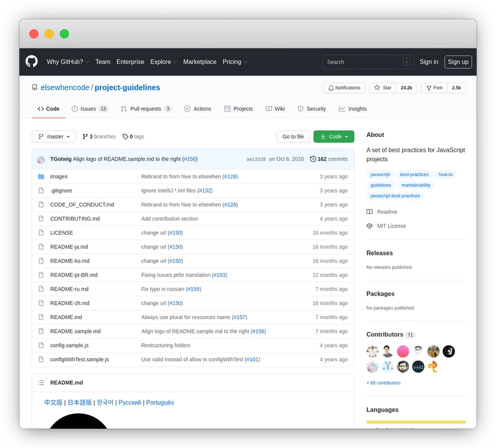Expand the green Code download dropdown
This screenshot has width=496, height=448.
click(x=334, y=136)
